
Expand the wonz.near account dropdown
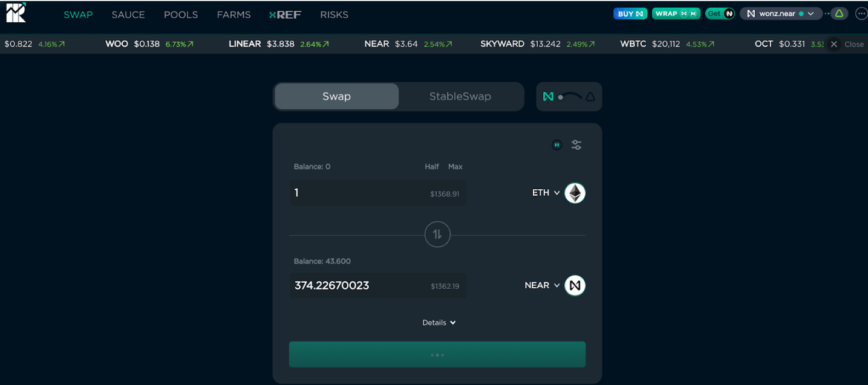781,13
